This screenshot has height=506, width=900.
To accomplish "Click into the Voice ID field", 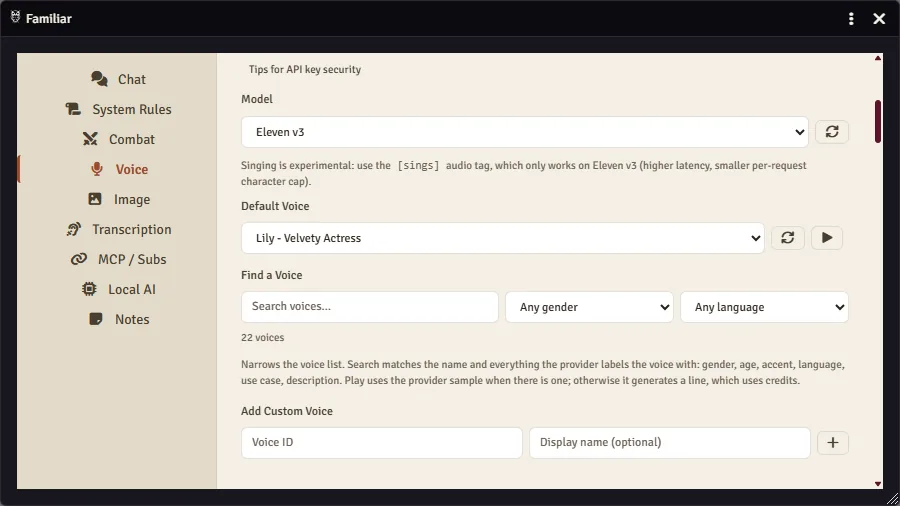I will coord(382,442).
